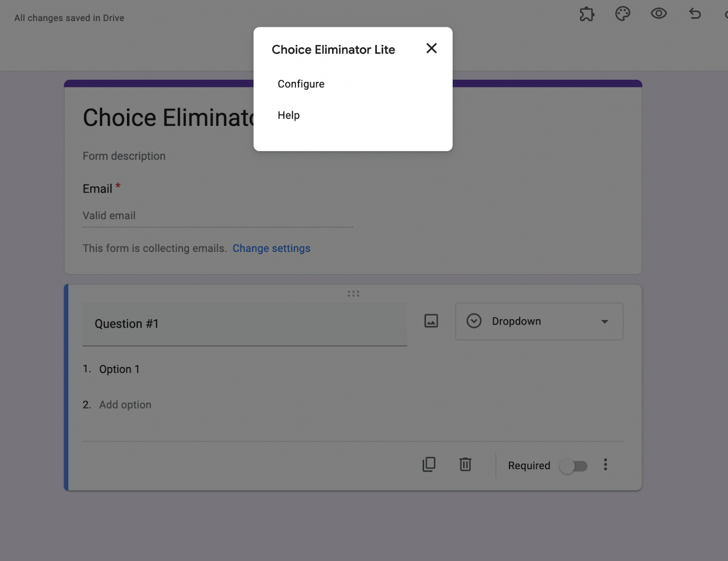Viewport: 728px width, 561px height.
Task: Click the Question #1 title field
Action: (245, 324)
